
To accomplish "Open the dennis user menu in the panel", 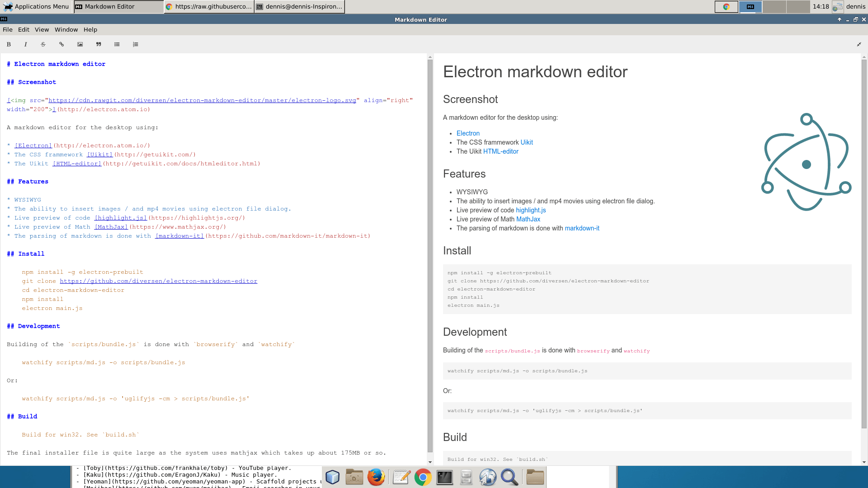I will (856, 6).
